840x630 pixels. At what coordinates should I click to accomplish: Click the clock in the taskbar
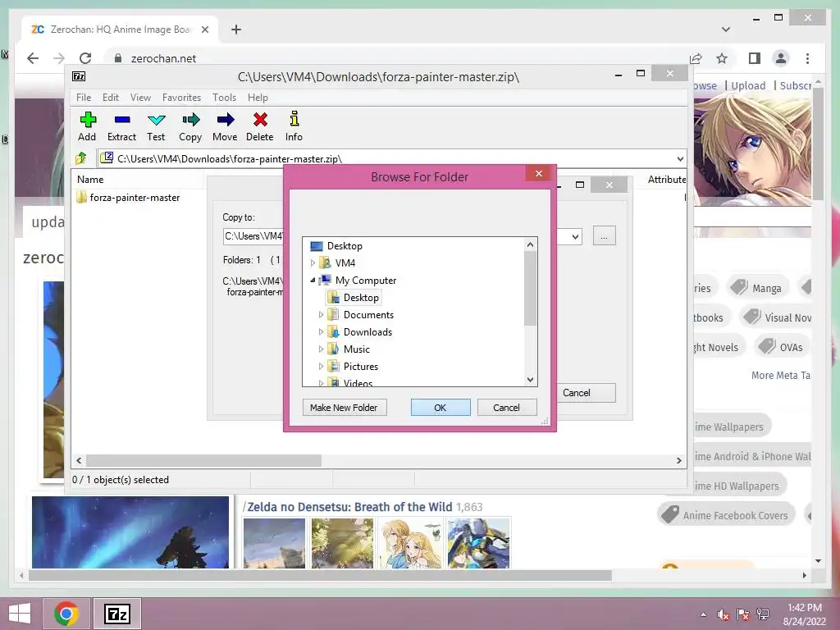coord(804,614)
